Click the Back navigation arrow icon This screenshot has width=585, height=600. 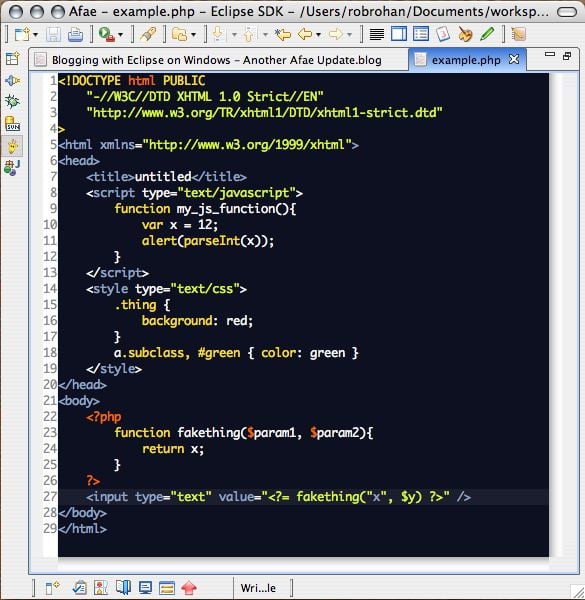[305, 34]
